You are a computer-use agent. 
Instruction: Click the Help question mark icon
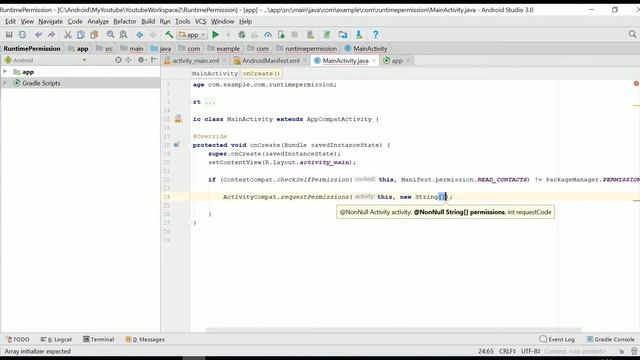(376, 35)
